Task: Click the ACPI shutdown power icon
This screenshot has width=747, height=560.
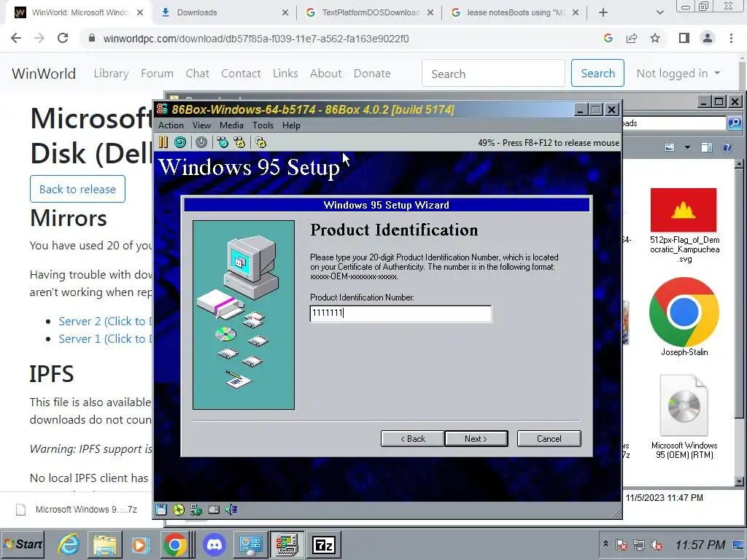Action: (201, 142)
